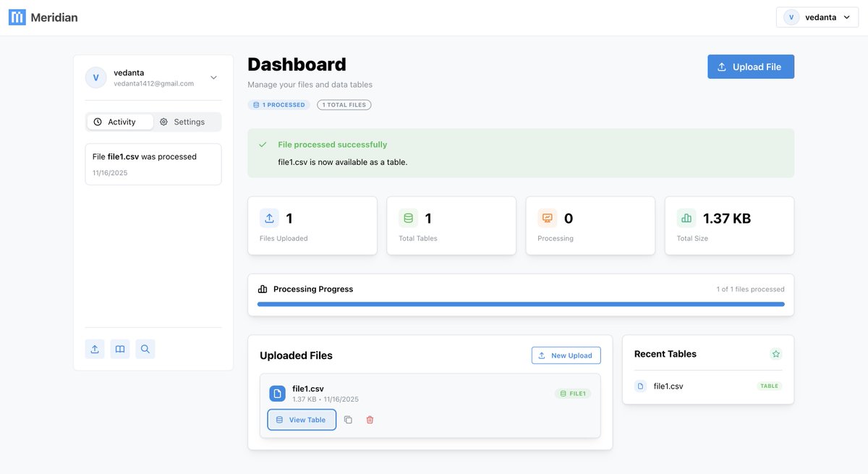Open the file1.csv processed activity entry
The image size is (868, 474).
click(153, 164)
